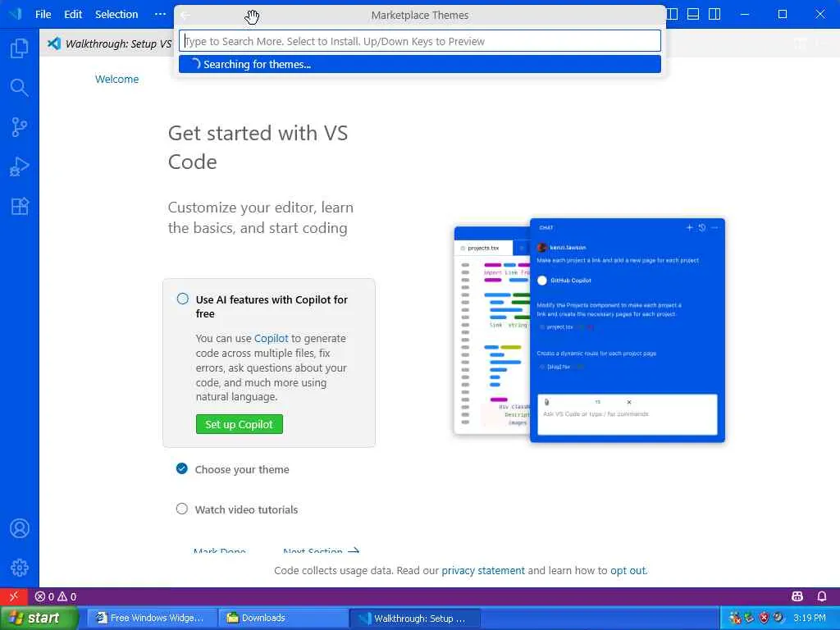The height and width of the screenshot is (630, 840).
Task: Click the Copilot chat preview image
Action: point(589,330)
